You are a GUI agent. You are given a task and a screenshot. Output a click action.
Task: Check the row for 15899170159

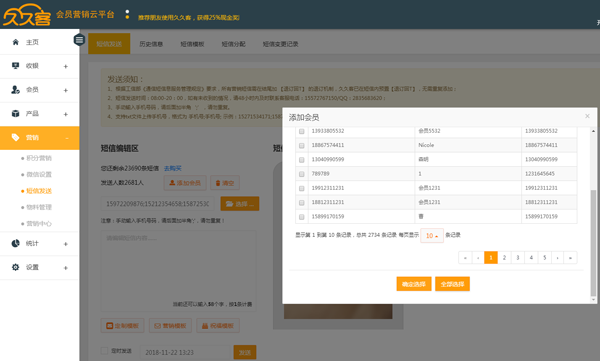click(302, 217)
